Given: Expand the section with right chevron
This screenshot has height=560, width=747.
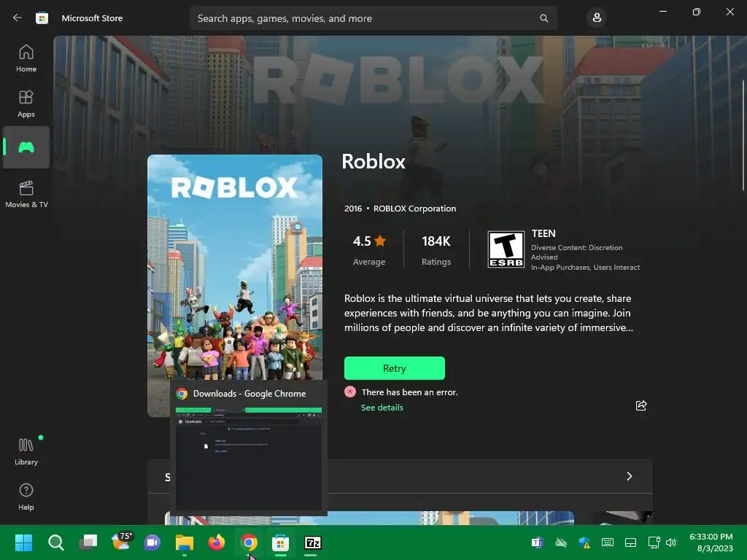Looking at the screenshot, I should point(629,476).
